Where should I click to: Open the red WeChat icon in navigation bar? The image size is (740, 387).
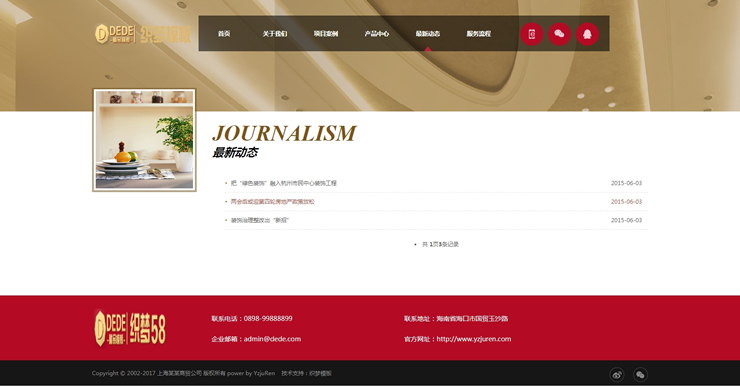559,34
